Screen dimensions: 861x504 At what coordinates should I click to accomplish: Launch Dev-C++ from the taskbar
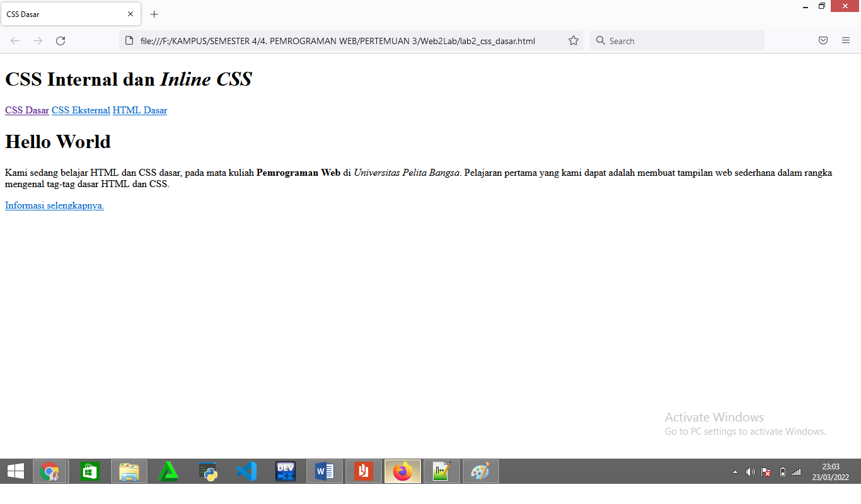[x=285, y=471]
